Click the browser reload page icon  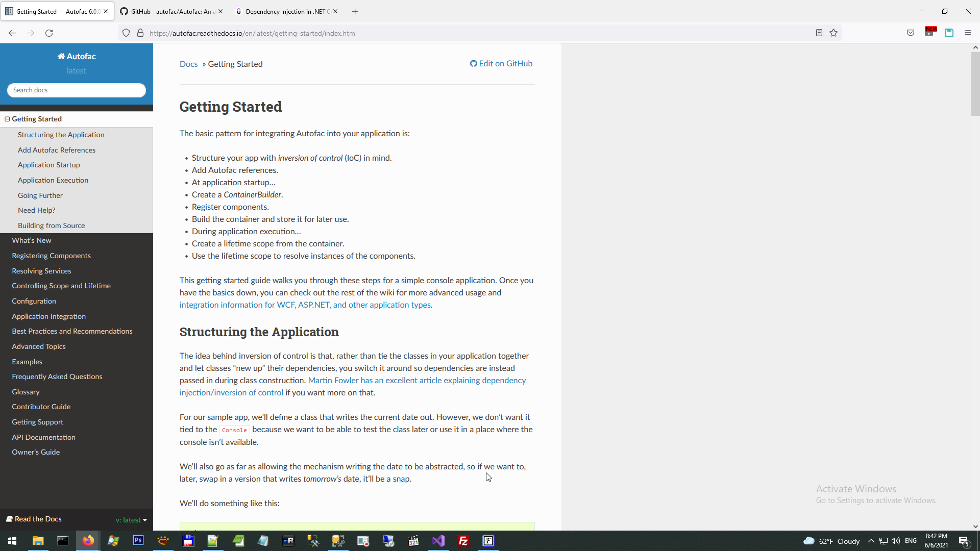coord(49,33)
